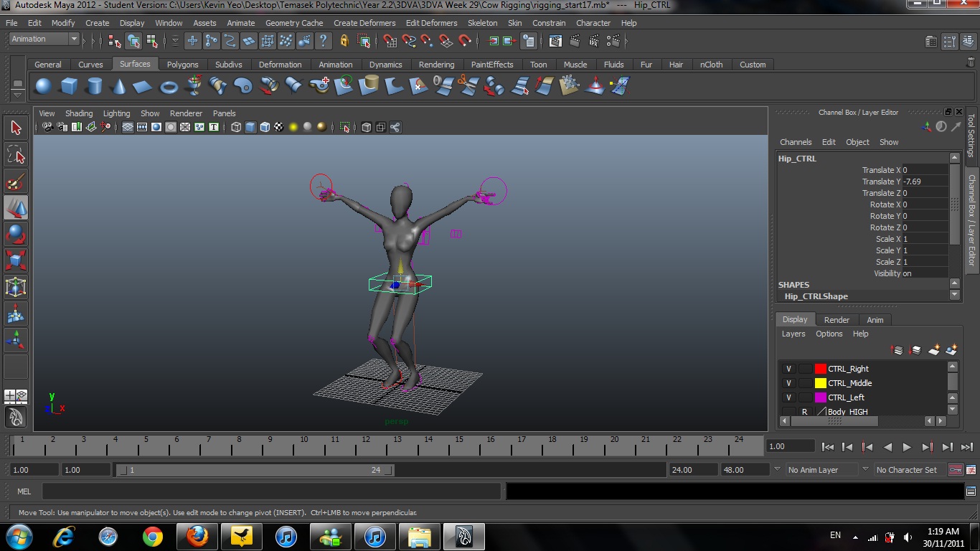Create a NURBS sphere from the Surfaces shelf
The width and height of the screenshot is (980, 551).
pos(43,85)
